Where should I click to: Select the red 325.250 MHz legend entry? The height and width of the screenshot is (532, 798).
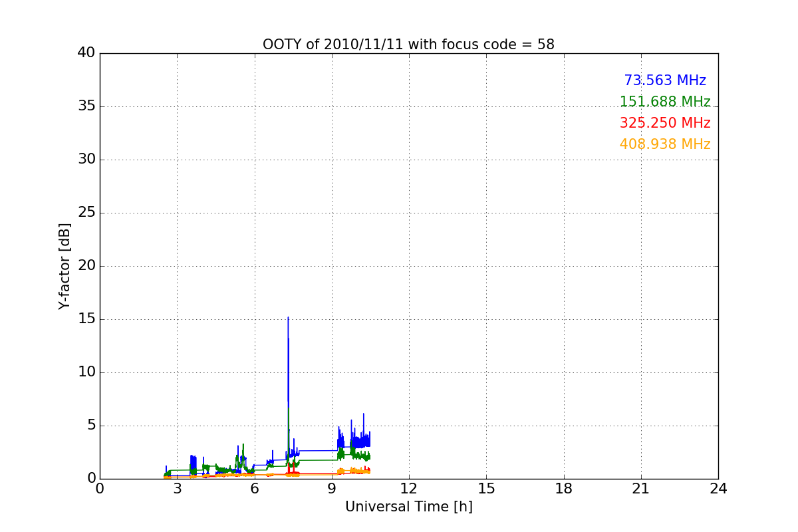tap(665, 123)
